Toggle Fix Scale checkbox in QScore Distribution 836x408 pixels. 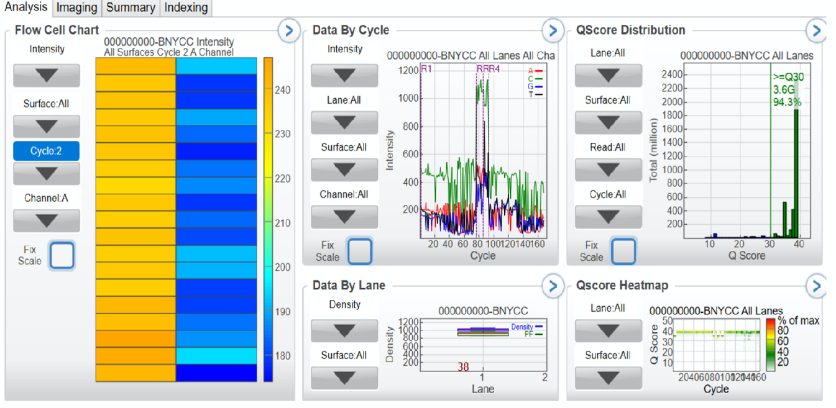click(623, 251)
